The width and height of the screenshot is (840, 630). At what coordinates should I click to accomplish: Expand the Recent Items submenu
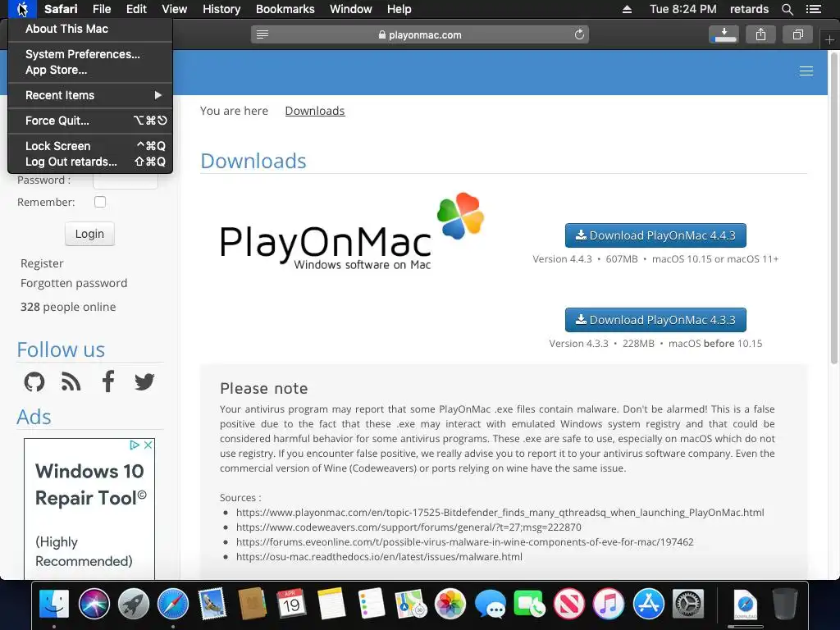(90, 95)
